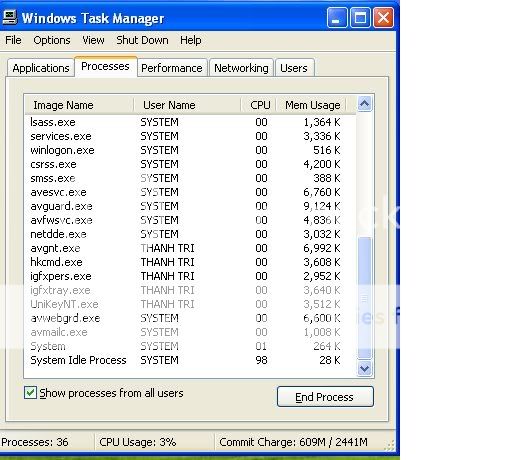Minimize the Windows Task Manager window

(x=337, y=18)
